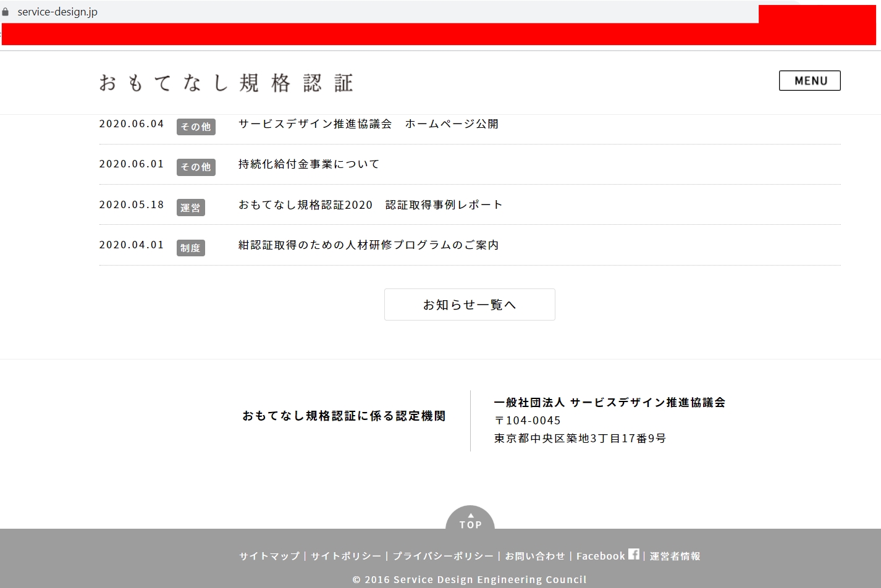Click the 制度 category tag
Viewport: 881px width, 588px height.
[190, 248]
